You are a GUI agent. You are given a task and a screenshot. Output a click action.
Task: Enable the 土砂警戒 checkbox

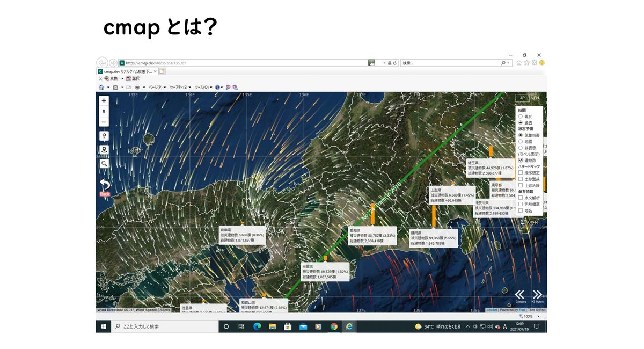[521, 179]
